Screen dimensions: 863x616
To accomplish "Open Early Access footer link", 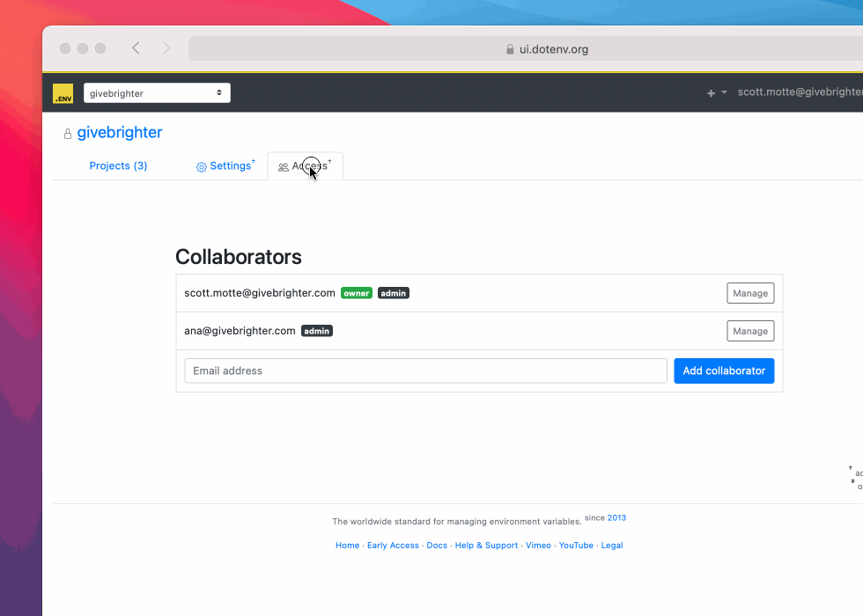I will [x=393, y=545].
